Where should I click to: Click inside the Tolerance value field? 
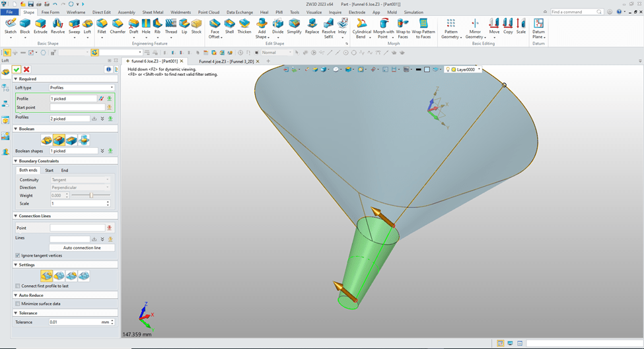coord(74,322)
